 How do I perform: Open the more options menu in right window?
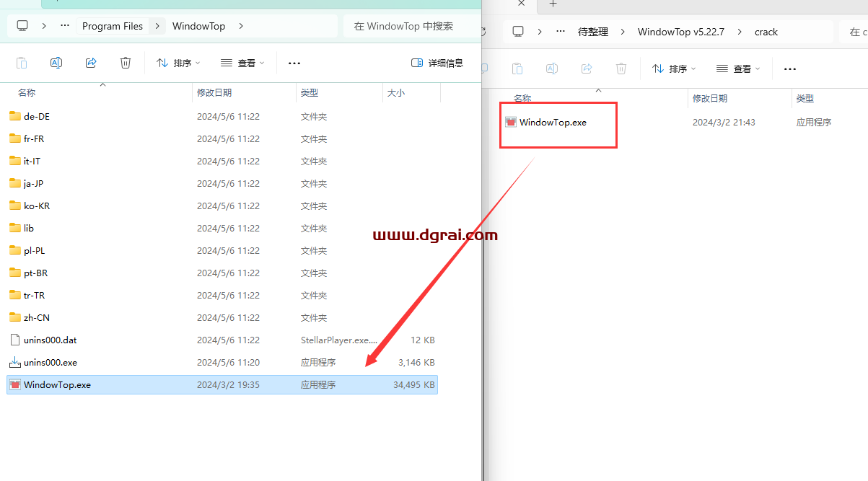click(x=790, y=69)
